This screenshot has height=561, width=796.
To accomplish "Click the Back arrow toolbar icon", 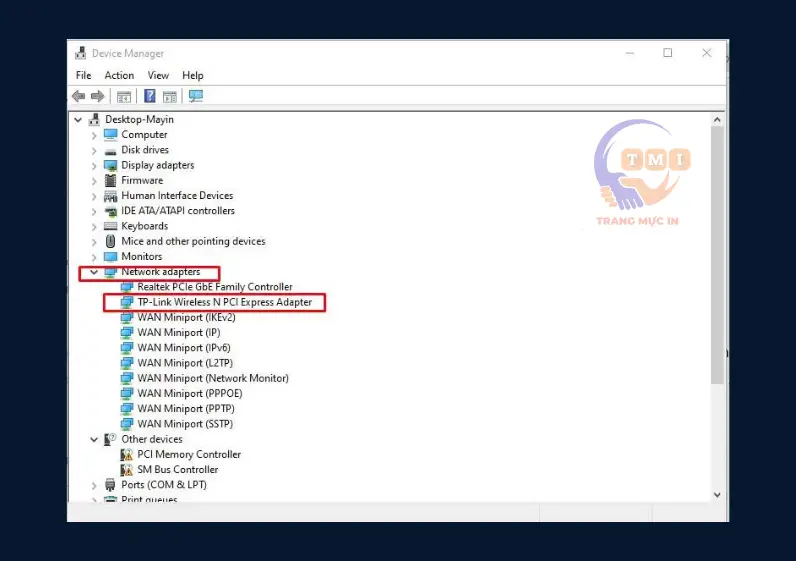I will (79, 96).
